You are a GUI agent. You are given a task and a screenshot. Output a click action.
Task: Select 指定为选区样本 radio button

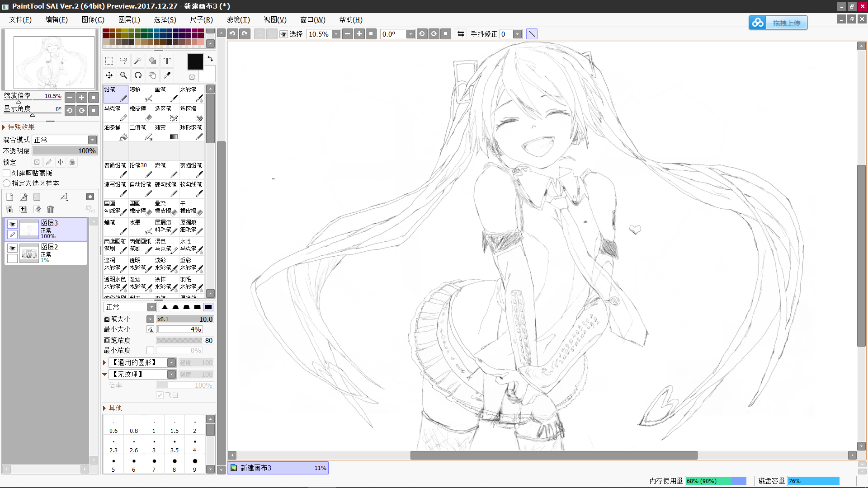click(x=7, y=183)
